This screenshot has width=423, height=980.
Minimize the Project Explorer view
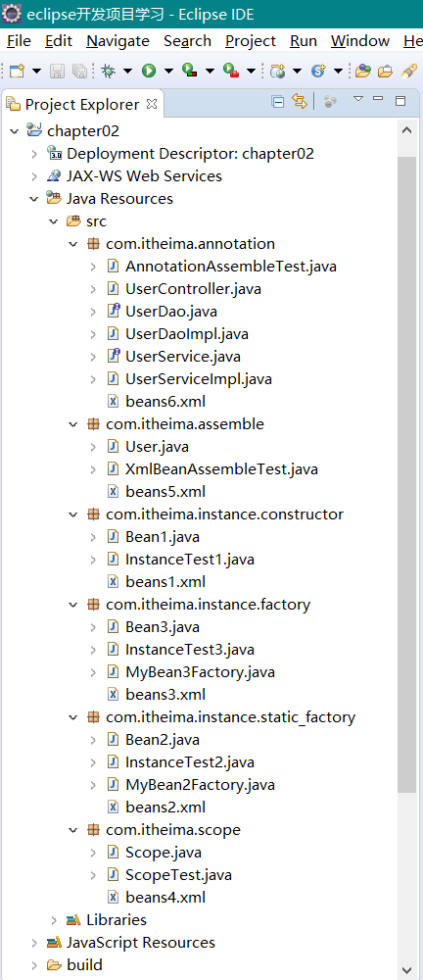click(x=377, y=98)
